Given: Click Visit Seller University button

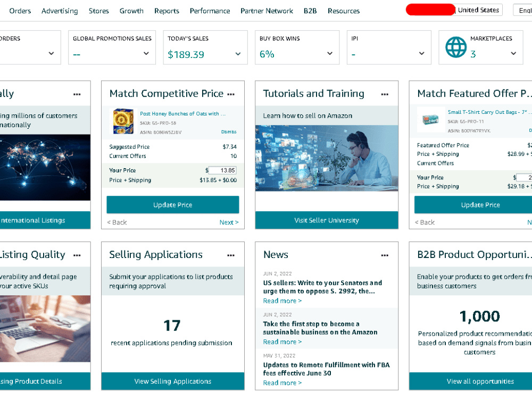Looking at the screenshot, I should [327, 220].
